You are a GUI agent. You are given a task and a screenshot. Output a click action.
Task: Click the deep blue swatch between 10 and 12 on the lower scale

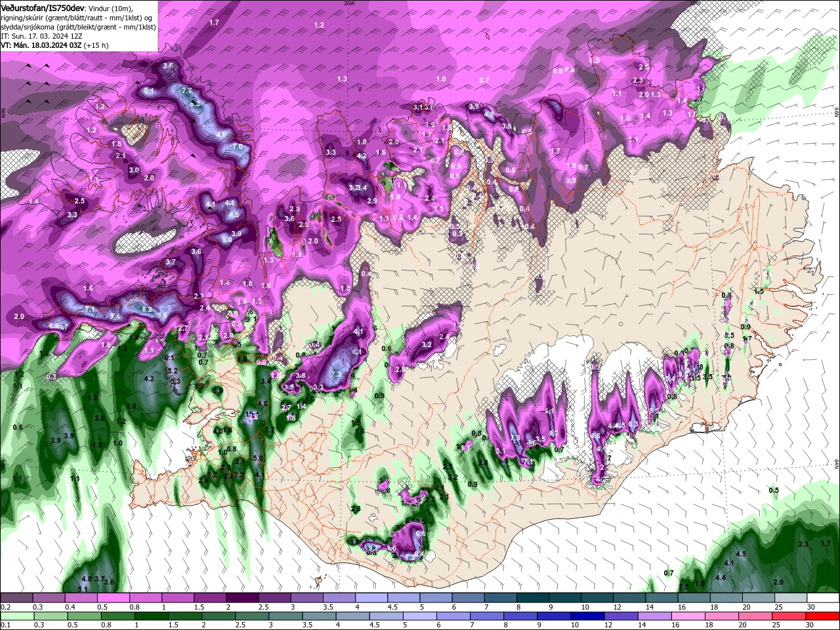pos(587,616)
